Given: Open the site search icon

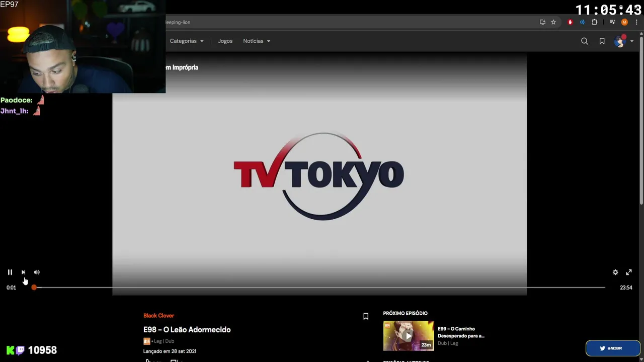Looking at the screenshot, I should (x=584, y=41).
